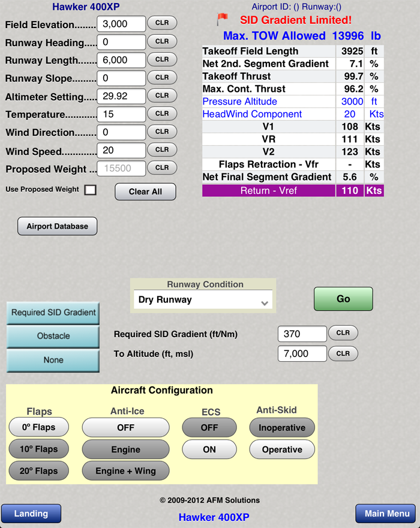The height and width of the screenshot is (528, 420).
Task: Set Anti-Ice to Engine + Wing
Action: coord(125,471)
